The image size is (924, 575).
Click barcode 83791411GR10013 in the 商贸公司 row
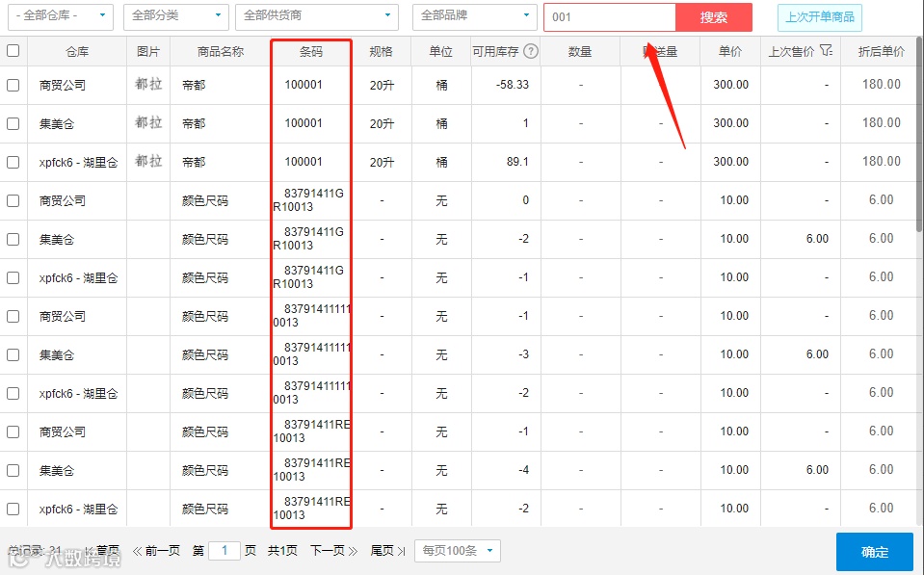point(308,200)
